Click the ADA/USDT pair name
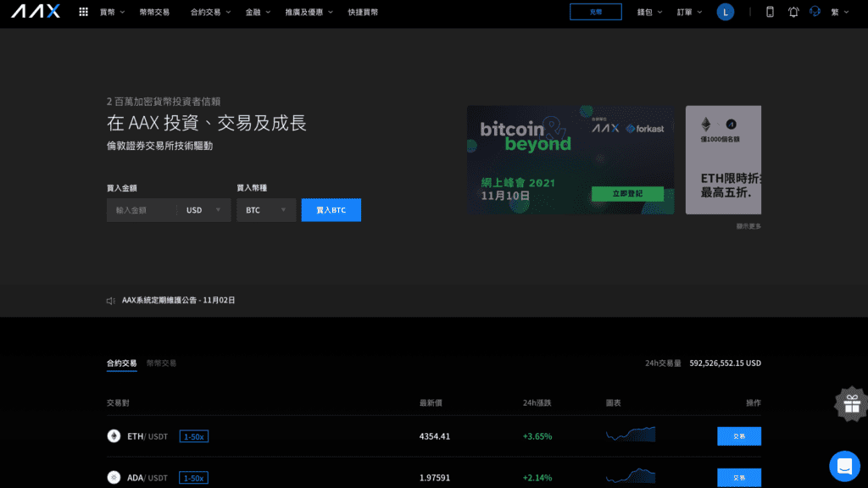 click(147, 478)
